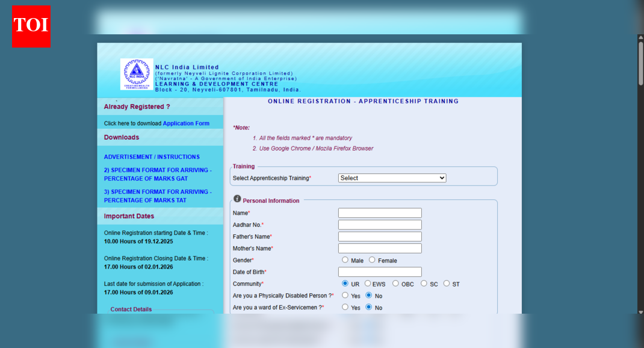
Task: Mark Yes for ward of Ex-Servicemen
Action: [345, 307]
